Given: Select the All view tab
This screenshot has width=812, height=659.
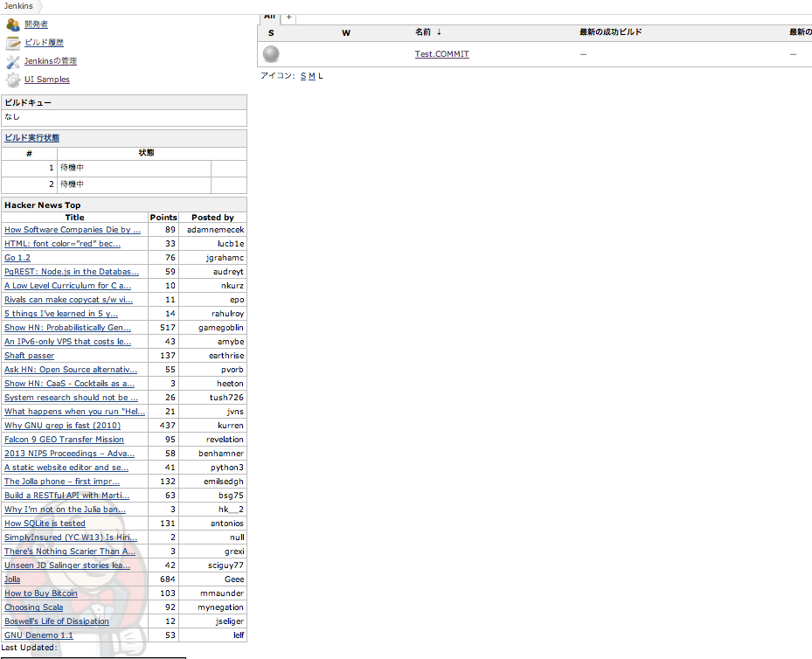Looking at the screenshot, I should point(269,17).
